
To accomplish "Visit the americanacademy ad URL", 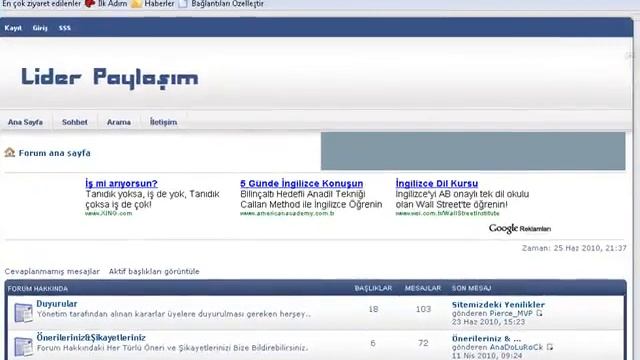I will point(287,213).
